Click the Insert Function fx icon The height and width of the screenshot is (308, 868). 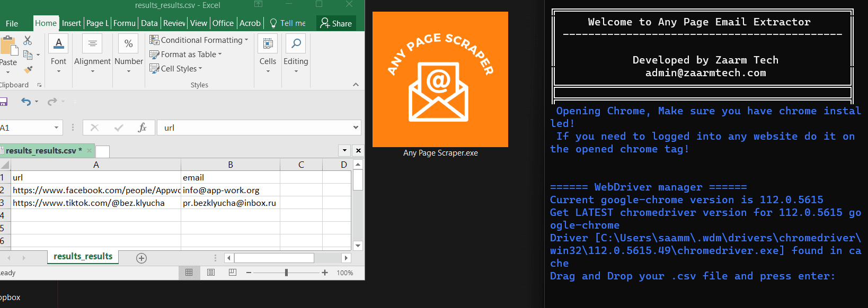pyautogui.click(x=142, y=128)
